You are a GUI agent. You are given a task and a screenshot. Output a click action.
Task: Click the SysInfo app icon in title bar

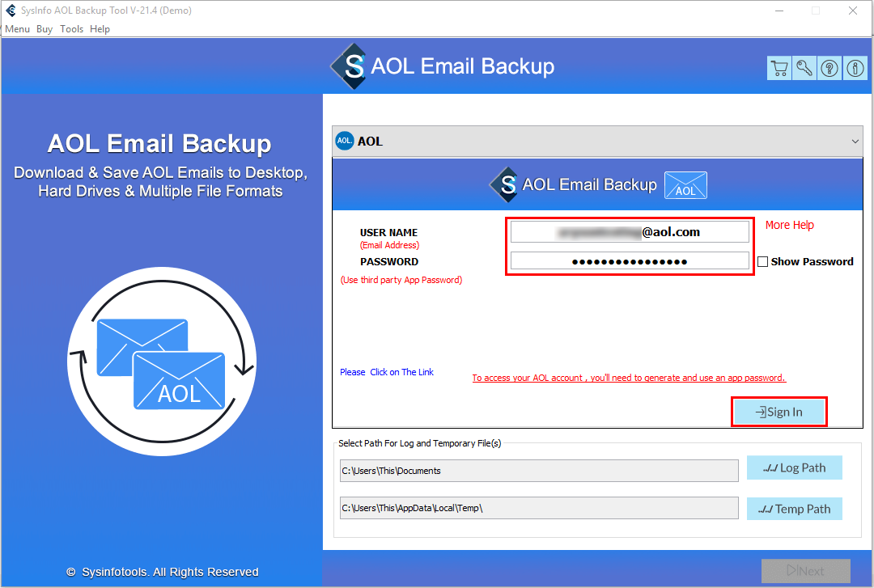[x=11, y=11]
